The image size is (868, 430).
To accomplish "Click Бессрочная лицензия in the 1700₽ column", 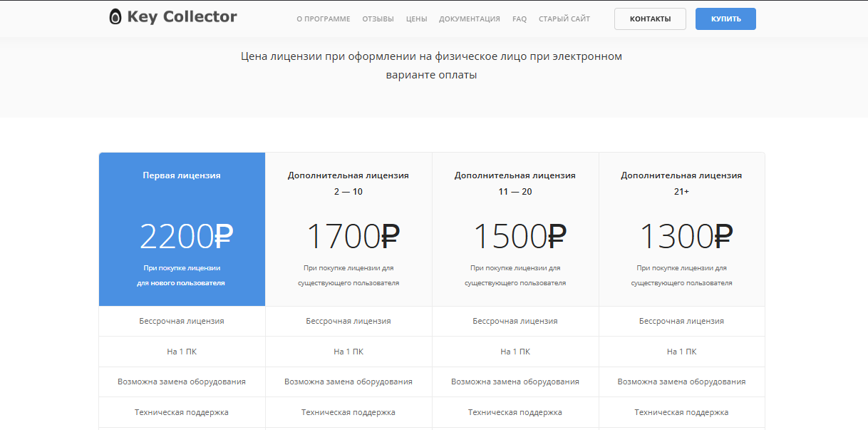I will tap(348, 321).
